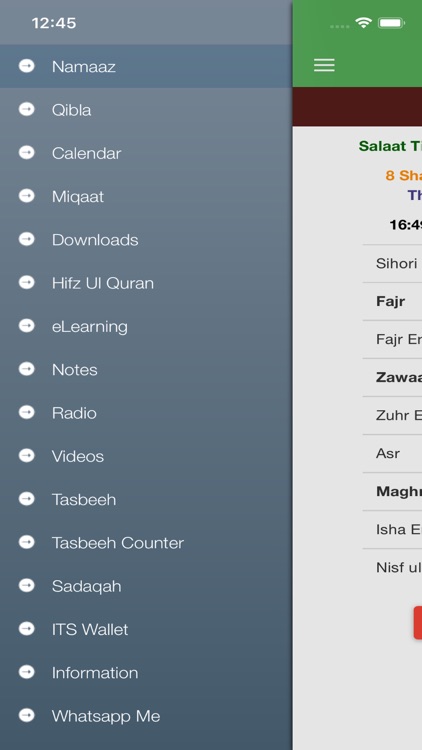The image size is (422, 750).
Task: Open the Namaaz menu item
Action: (146, 66)
